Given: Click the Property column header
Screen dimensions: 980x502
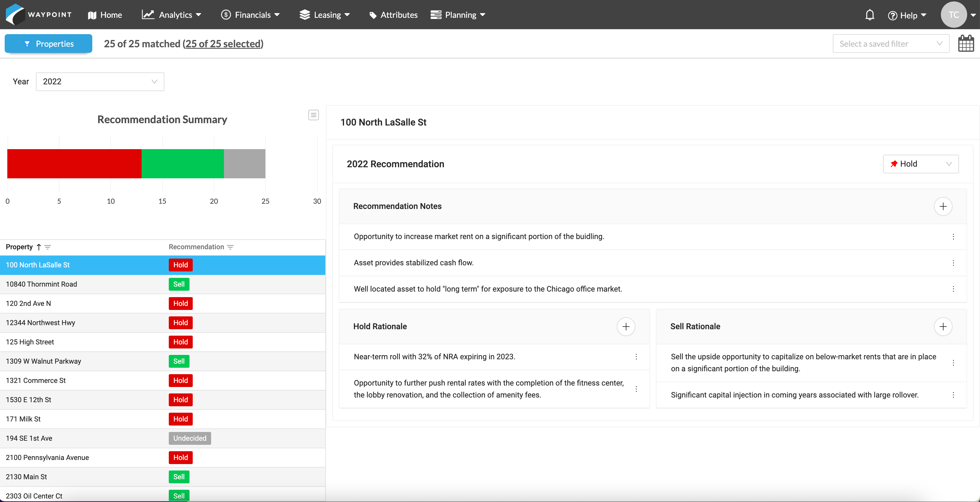Looking at the screenshot, I should point(19,247).
